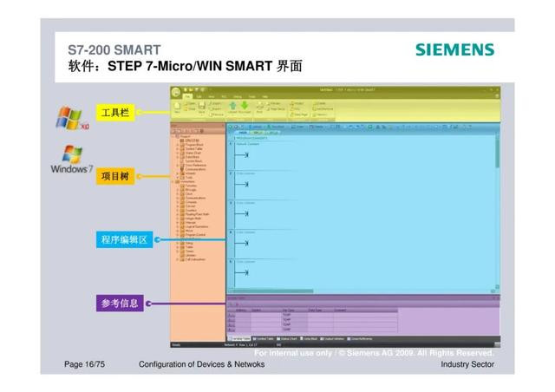
Task: Click the Download button in editor toolbar
Action: coord(276,127)
